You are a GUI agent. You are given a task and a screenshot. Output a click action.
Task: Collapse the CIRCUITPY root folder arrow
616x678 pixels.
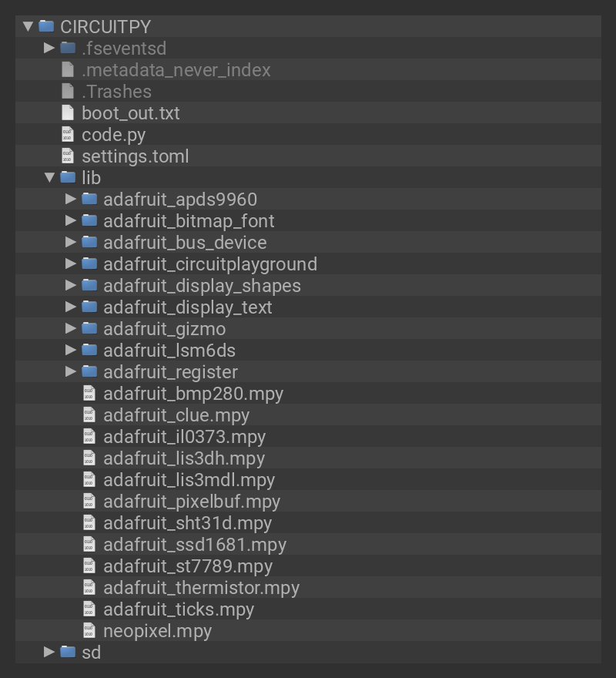28,26
